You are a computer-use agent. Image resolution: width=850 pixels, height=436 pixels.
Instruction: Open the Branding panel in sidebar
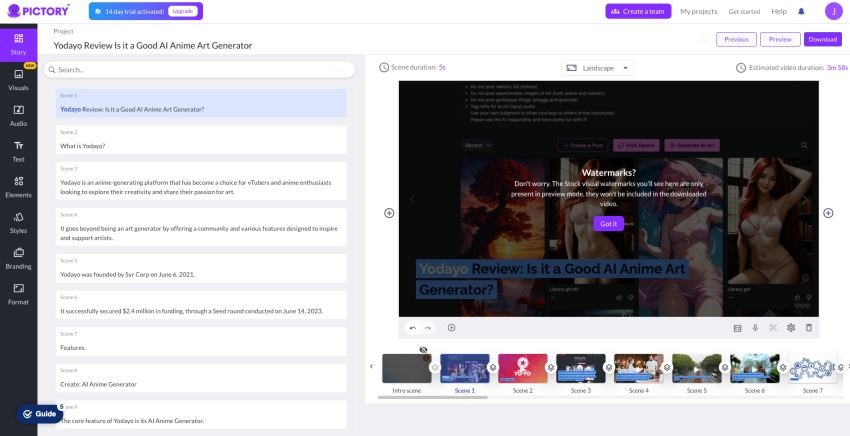pyautogui.click(x=18, y=259)
